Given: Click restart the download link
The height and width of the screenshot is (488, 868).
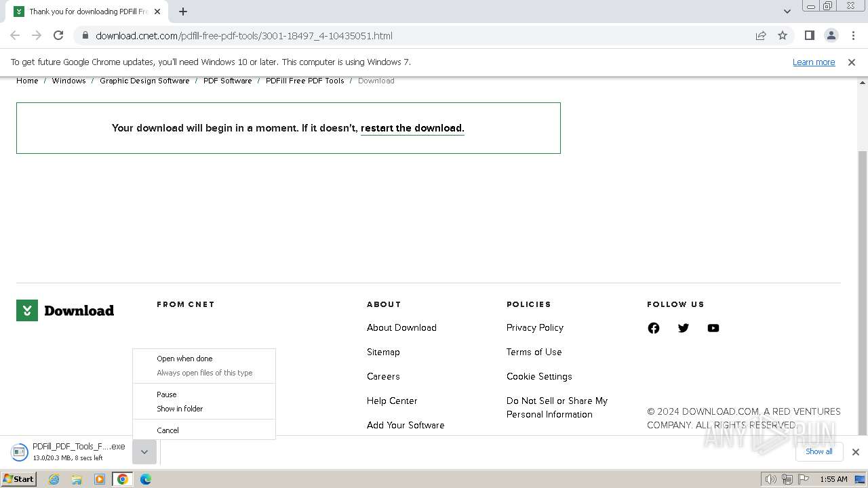Looking at the screenshot, I should 412,128.
